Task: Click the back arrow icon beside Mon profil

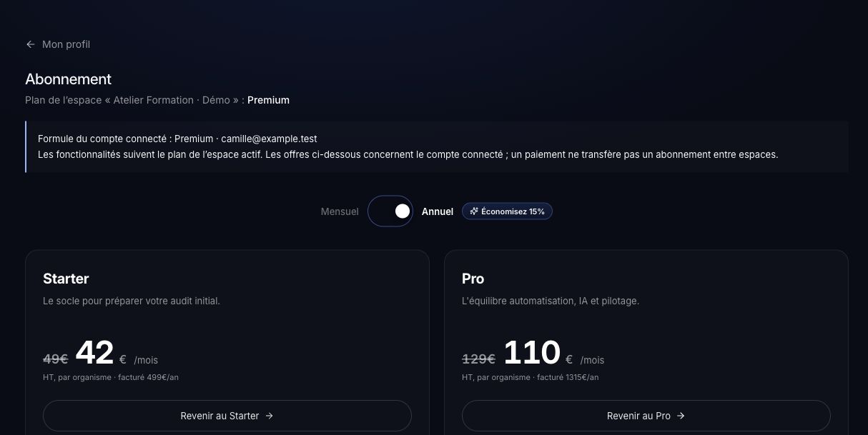Action: click(x=30, y=44)
